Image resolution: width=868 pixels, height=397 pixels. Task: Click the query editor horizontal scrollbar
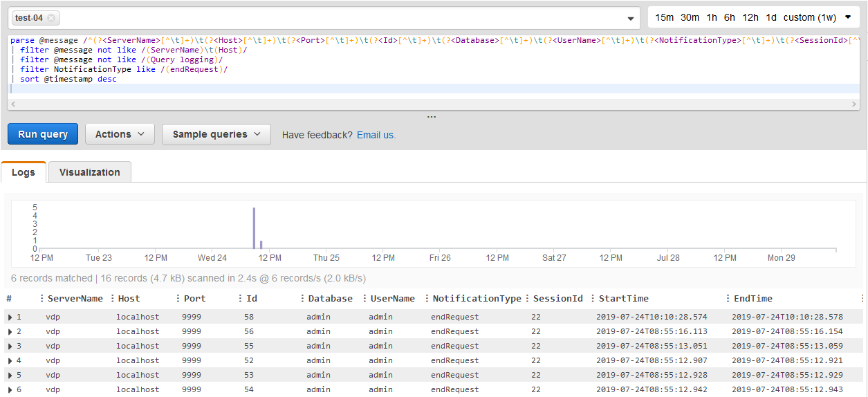tap(434, 104)
